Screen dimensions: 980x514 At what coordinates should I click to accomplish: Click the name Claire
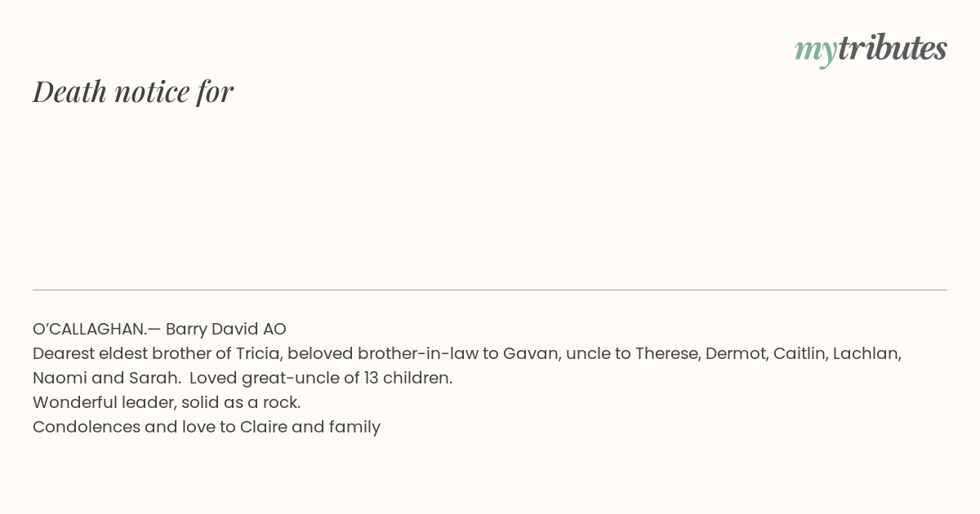point(263,427)
